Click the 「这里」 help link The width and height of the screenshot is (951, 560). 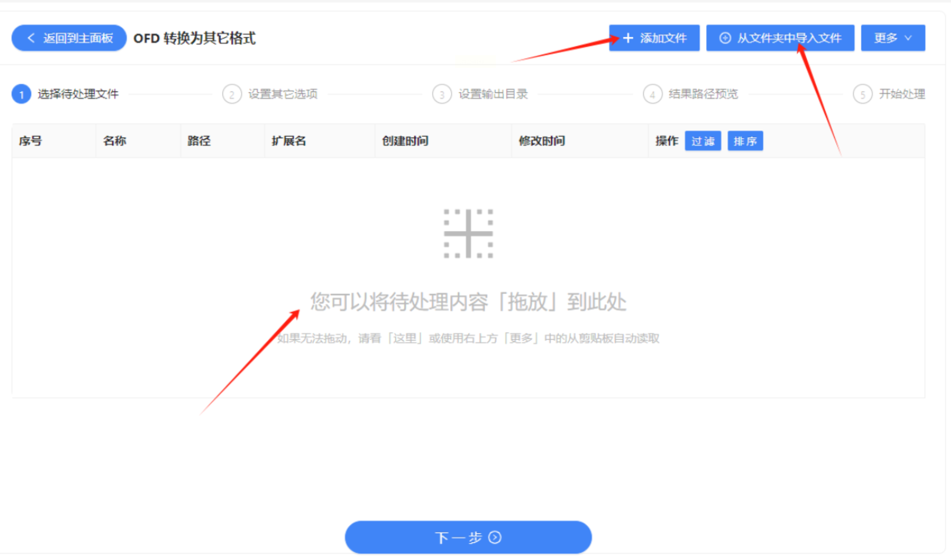pyautogui.click(x=405, y=338)
